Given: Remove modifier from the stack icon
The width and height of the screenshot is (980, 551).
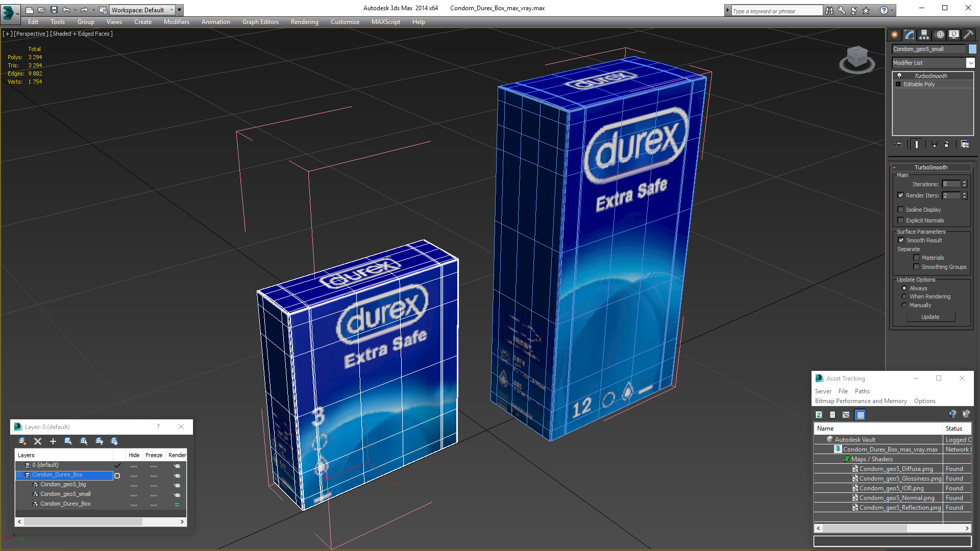Looking at the screenshot, I should pyautogui.click(x=947, y=144).
